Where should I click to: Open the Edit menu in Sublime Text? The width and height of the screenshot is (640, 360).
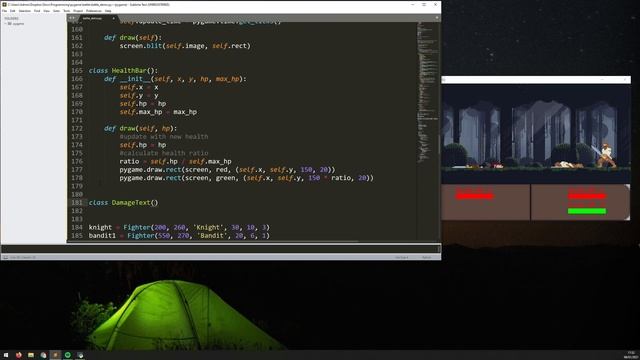(13, 11)
